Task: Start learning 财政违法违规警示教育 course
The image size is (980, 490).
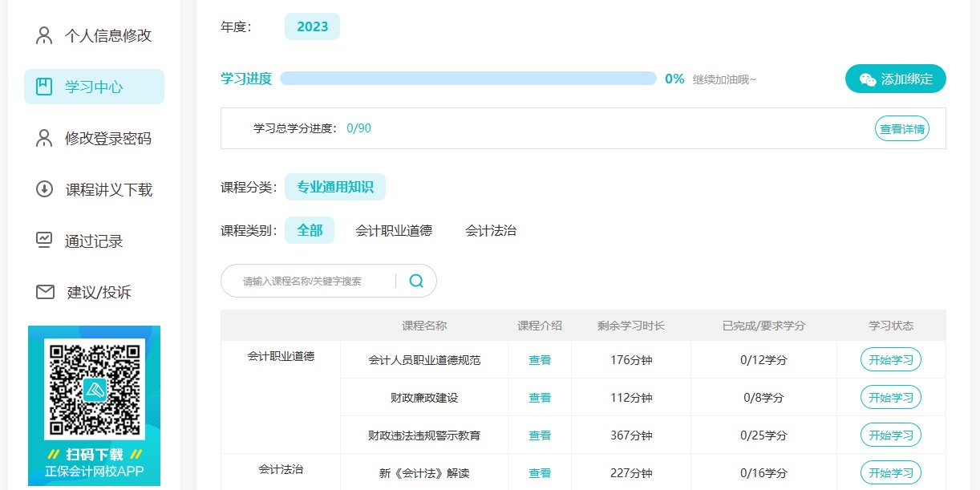Action: point(890,435)
